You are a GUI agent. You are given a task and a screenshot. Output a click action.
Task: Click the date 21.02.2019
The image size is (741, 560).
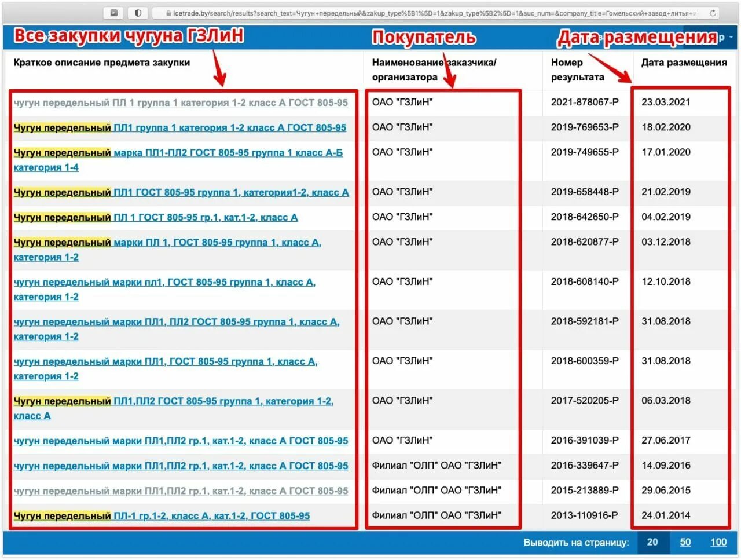click(x=666, y=192)
